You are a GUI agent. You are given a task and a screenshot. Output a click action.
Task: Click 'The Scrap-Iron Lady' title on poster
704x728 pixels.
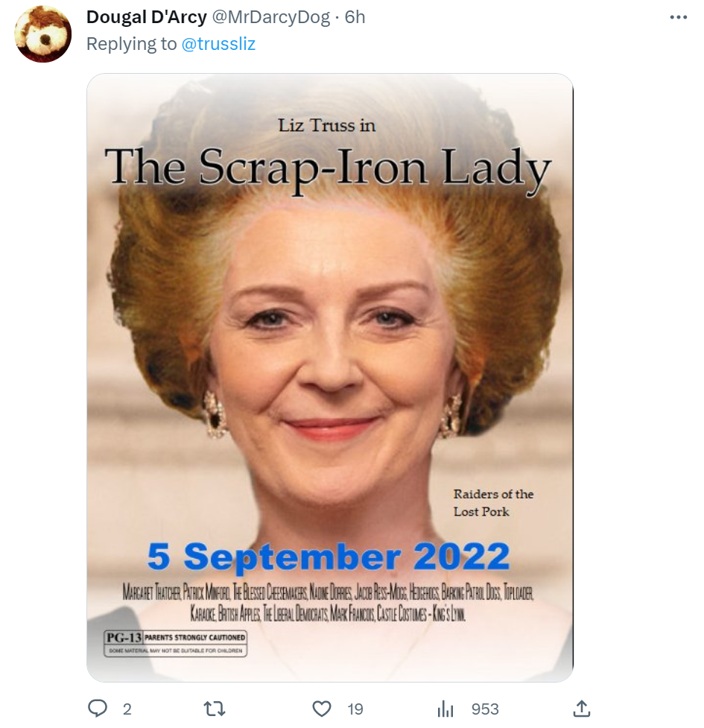[328, 168]
